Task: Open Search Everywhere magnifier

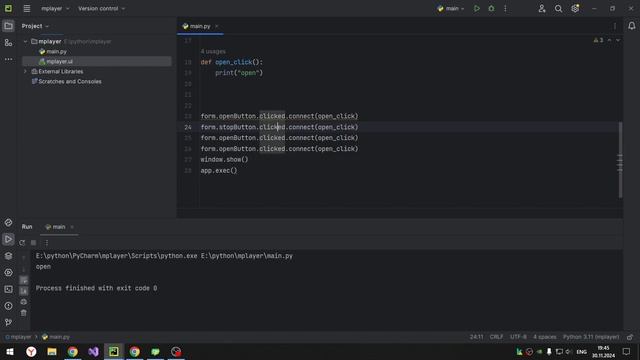Action: 558,9
